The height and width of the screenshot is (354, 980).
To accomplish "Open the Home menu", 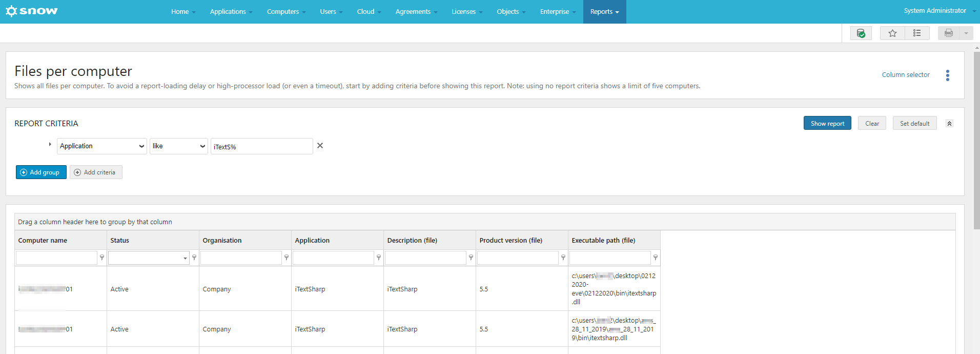I will click(x=183, y=12).
